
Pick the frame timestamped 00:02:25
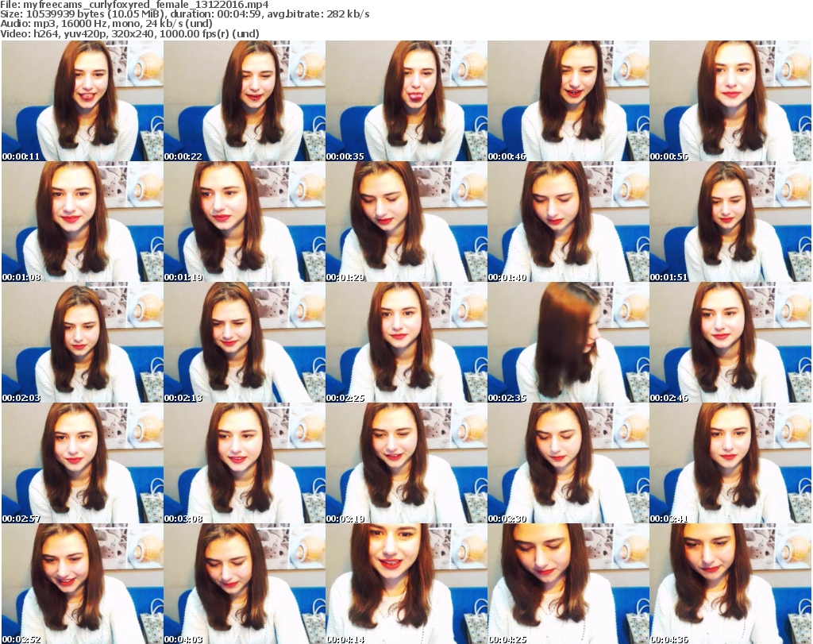406,342
